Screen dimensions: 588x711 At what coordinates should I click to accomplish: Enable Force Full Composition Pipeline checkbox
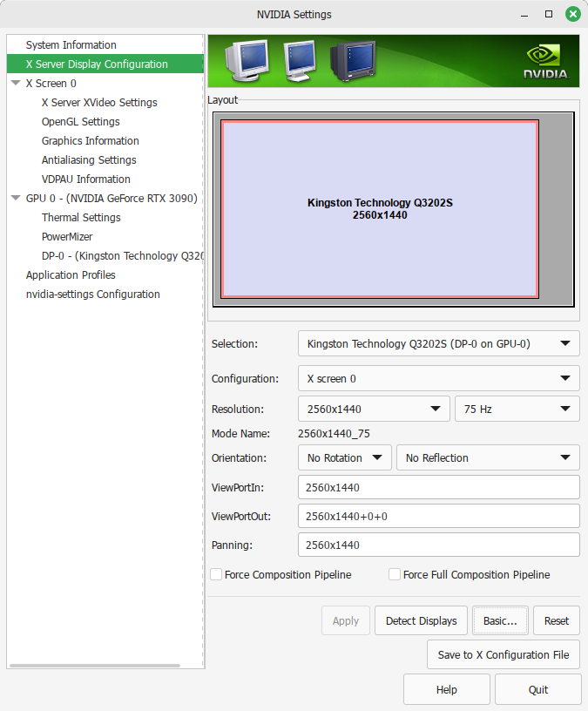click(x=395, y=574)
